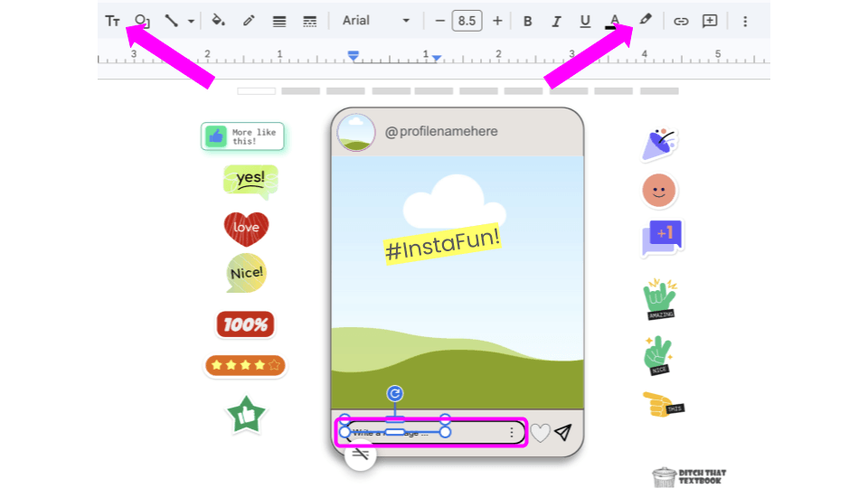Open the text color picker
868x488 pixels.
[x=614, y=21]
